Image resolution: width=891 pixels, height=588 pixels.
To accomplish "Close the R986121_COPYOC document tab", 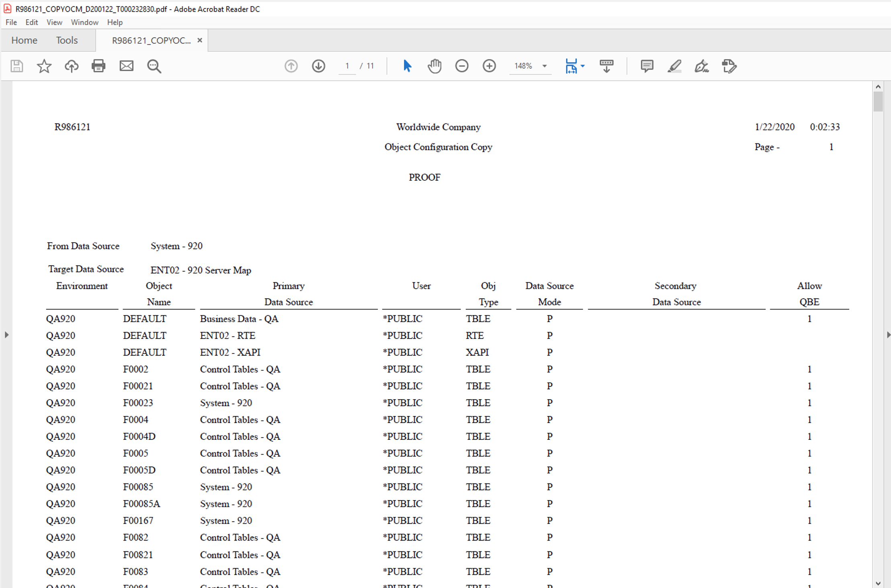I will click(x=200, y=40).
